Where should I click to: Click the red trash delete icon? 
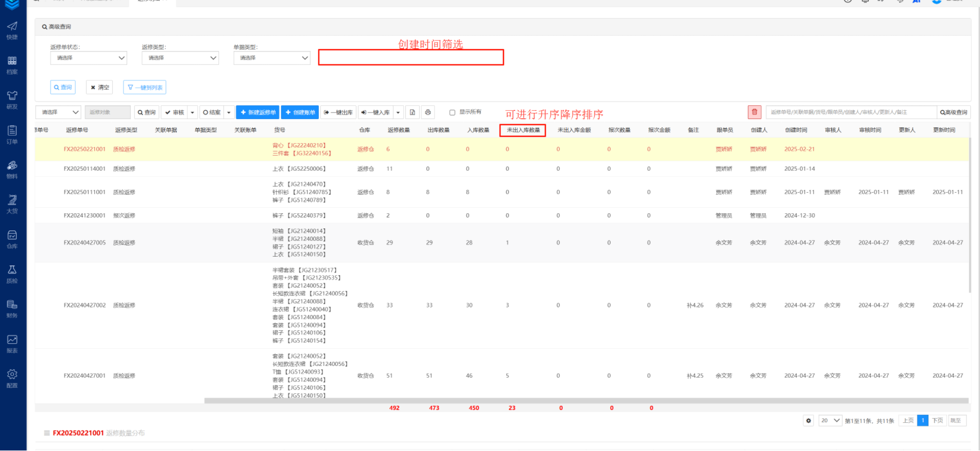point(754,112)
